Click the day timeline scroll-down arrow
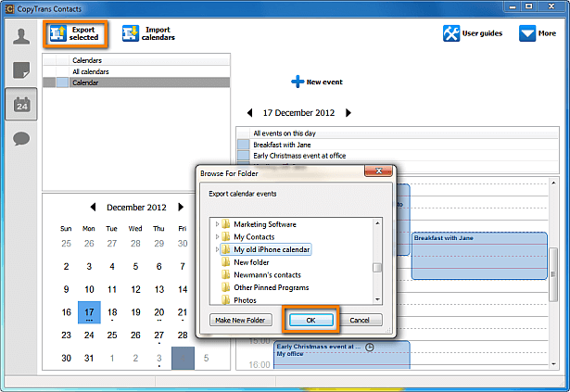Image resolution: width=570 pixels, height=392 pixels. [553, 364]
